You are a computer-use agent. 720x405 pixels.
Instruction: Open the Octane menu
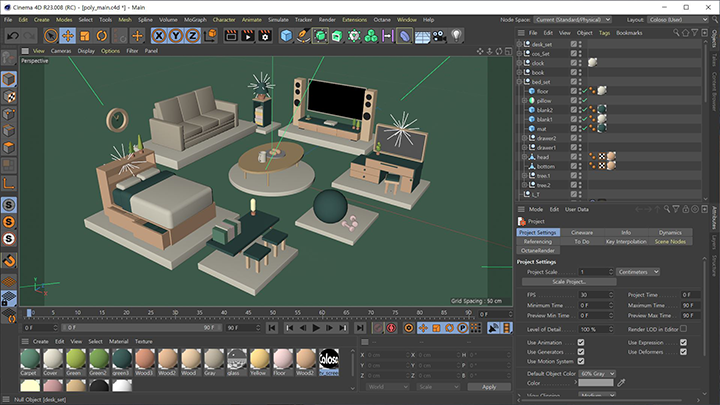(x=382, y=20)
